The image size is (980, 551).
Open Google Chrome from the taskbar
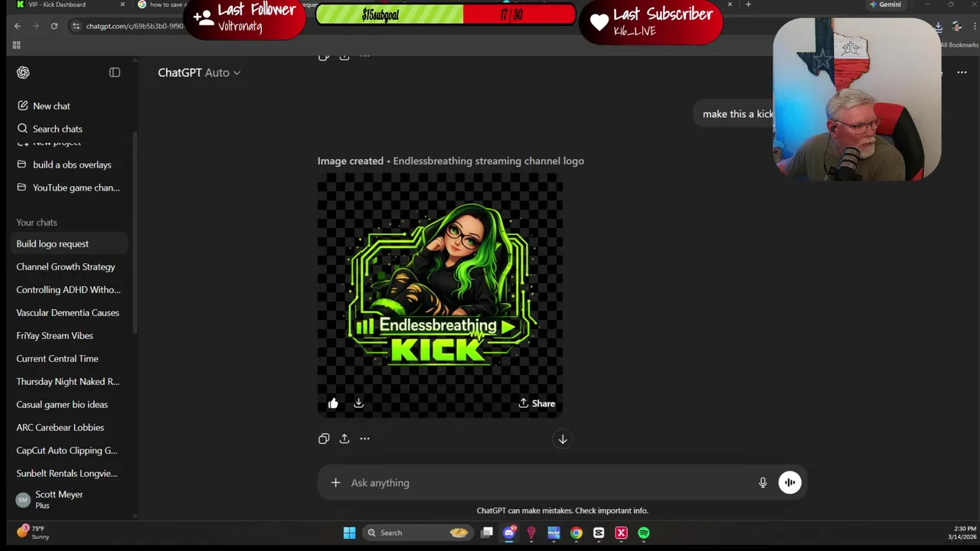(576, 533)
